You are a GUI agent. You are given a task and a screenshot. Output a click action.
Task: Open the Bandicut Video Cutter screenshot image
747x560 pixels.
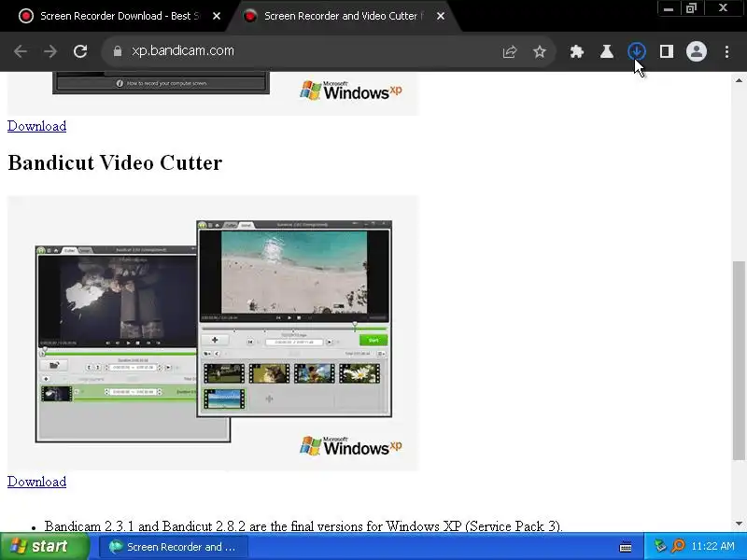[x=214, y=333]
